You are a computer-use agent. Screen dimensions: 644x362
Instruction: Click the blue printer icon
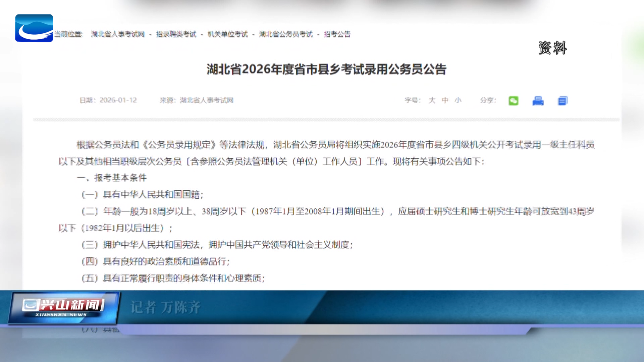click(x=538, y=101)
